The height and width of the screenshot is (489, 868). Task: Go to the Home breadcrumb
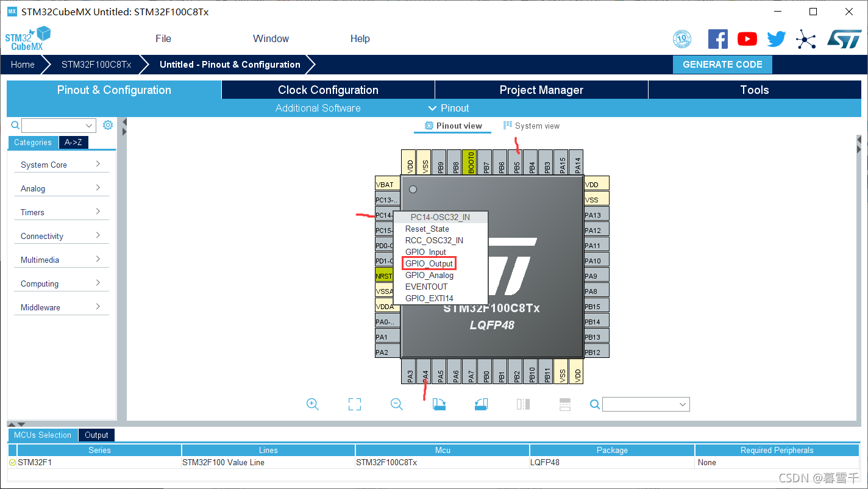(x=23, y=65)
